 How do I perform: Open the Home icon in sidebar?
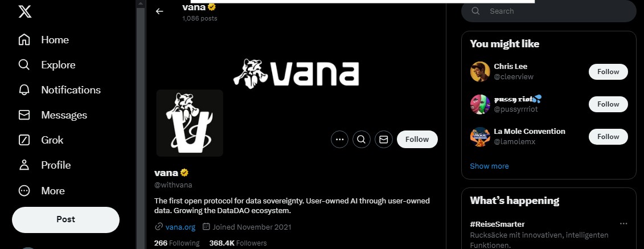pyautogui.click(x=24, y=40)
